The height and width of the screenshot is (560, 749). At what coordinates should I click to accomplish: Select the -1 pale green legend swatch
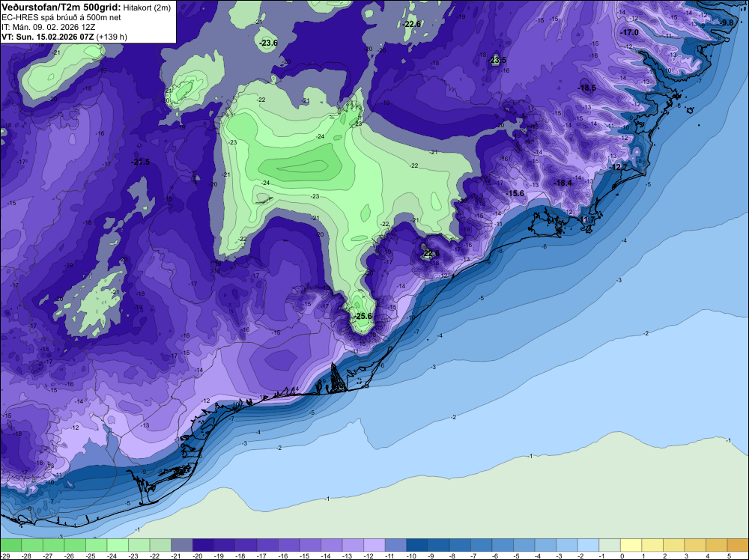pyautogui.click(x=610, y=545)
